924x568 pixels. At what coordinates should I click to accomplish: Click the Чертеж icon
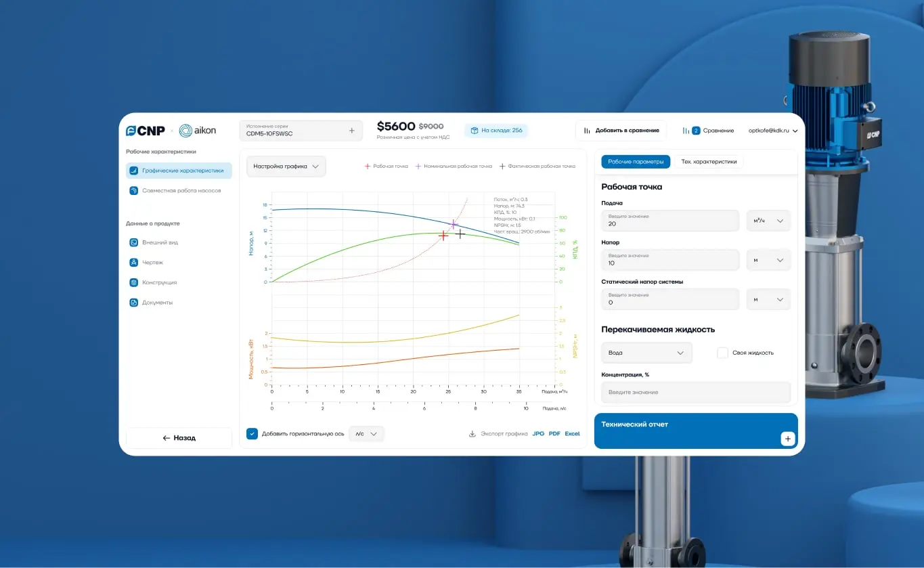pos(134,263)
